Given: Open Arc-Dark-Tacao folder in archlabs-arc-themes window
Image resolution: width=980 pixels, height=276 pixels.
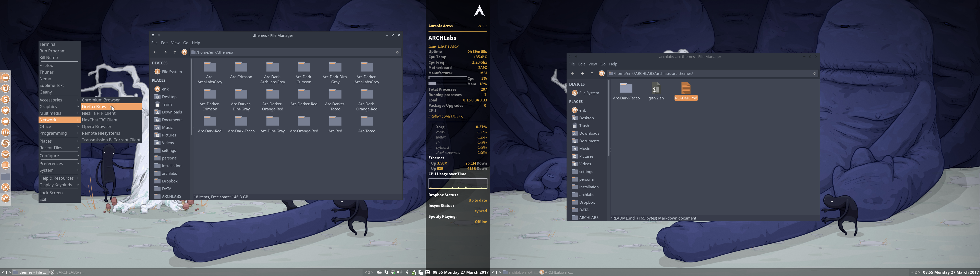Looking at the screenshot, I should click(x=626, y=91).
